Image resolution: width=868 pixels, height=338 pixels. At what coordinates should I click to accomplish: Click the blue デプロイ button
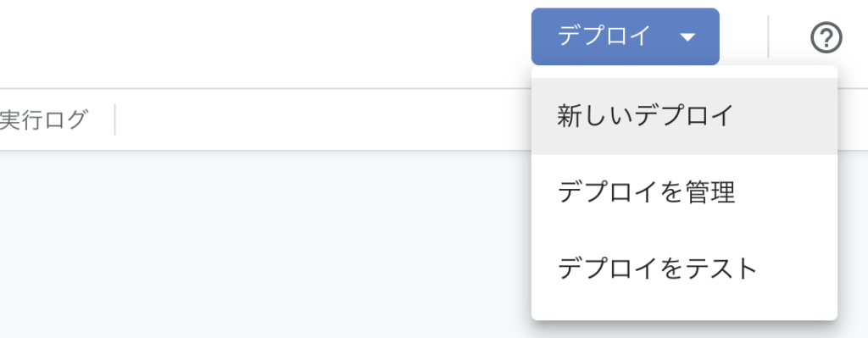(x=625, y=36)
